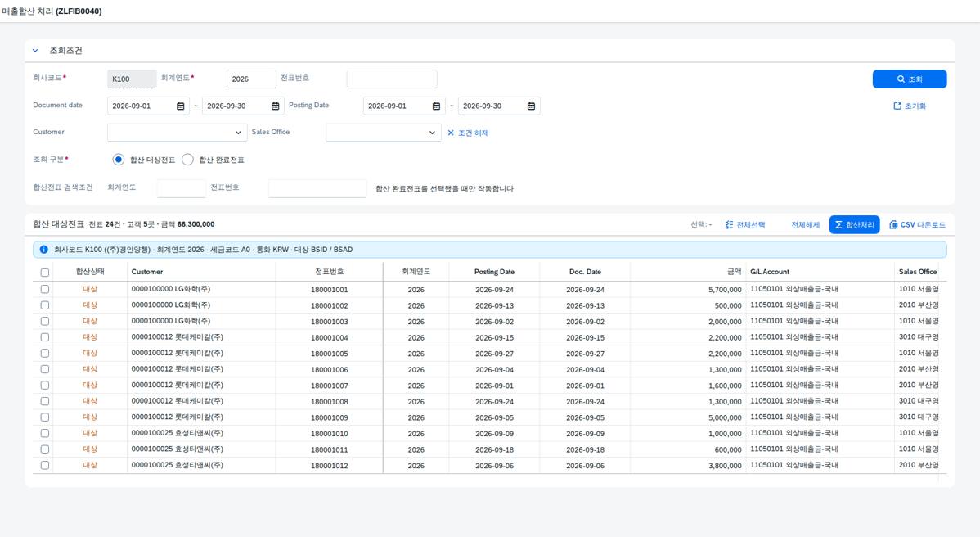Check the row for 전표번호 180001009
The image size is (980, 537).
[x=44, y=417]
